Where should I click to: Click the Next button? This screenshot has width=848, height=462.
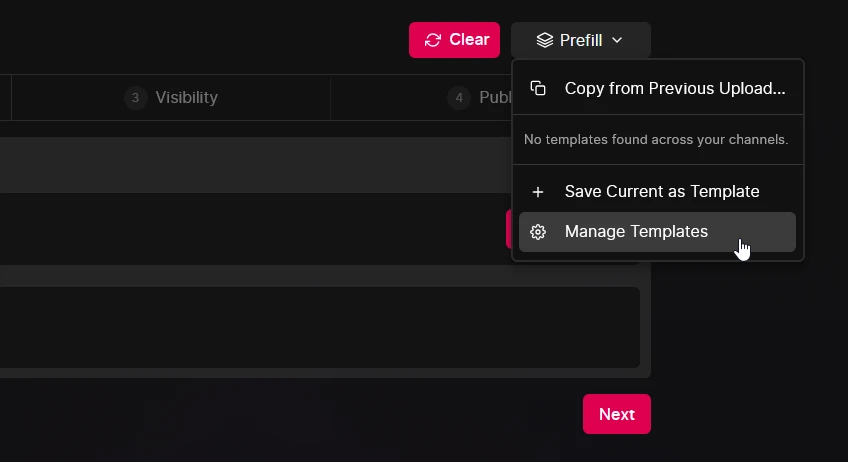(616, 414)
